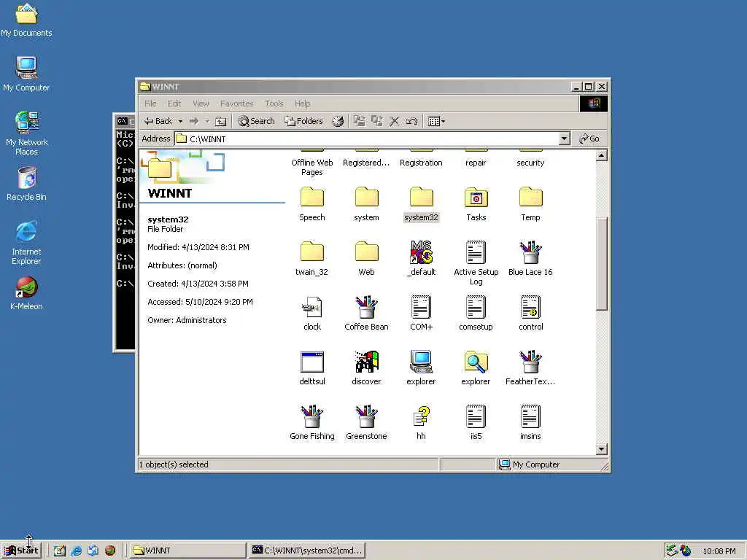Open the Edit menu

pos(174,104)
